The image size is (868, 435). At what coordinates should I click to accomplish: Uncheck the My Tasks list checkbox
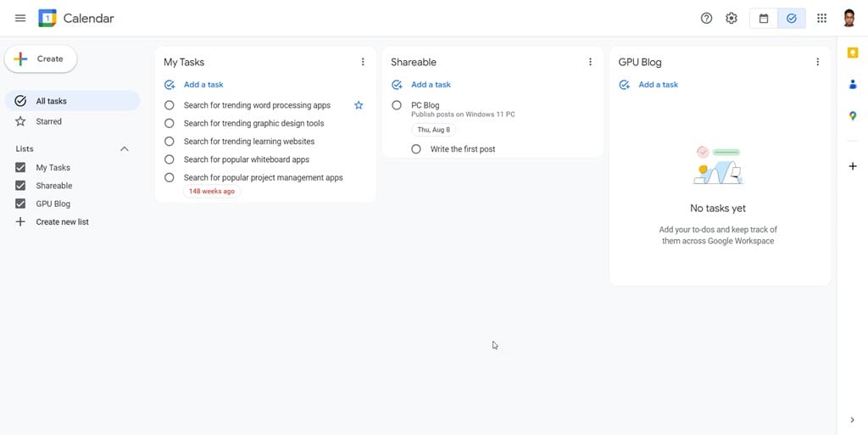(20, 167)
